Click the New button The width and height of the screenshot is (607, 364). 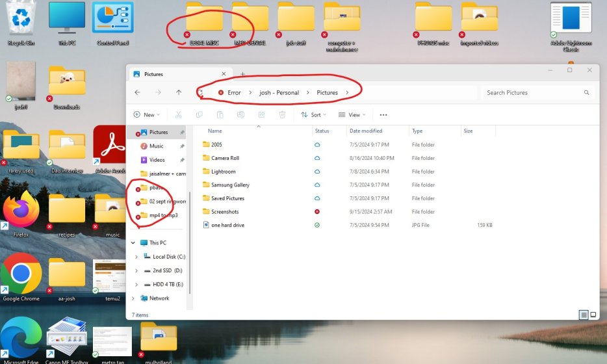[146, 115]
